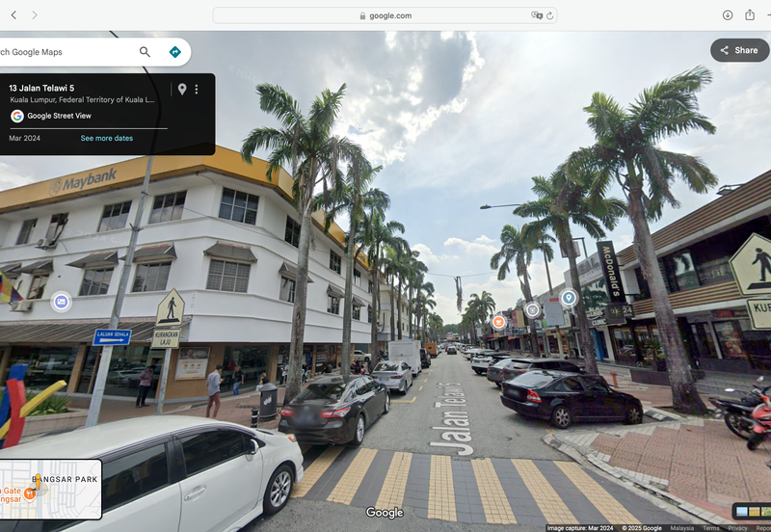
Task: Click the blue place marker on Maybank building
Action: [x=61, y=302]
